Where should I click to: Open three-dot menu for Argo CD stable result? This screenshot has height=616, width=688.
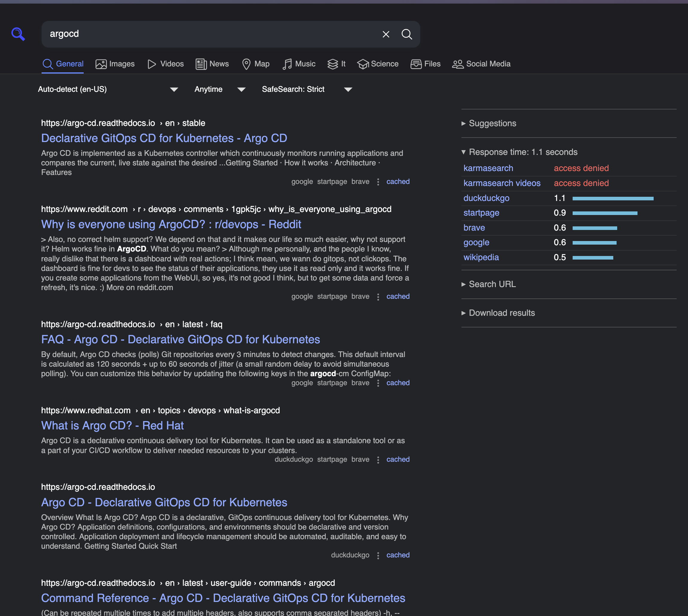(x=378, y=182)
